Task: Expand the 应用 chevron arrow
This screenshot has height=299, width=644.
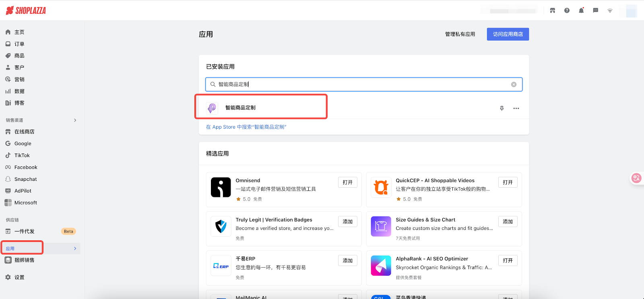Action: pyautogui.click(x=75, y=249)
